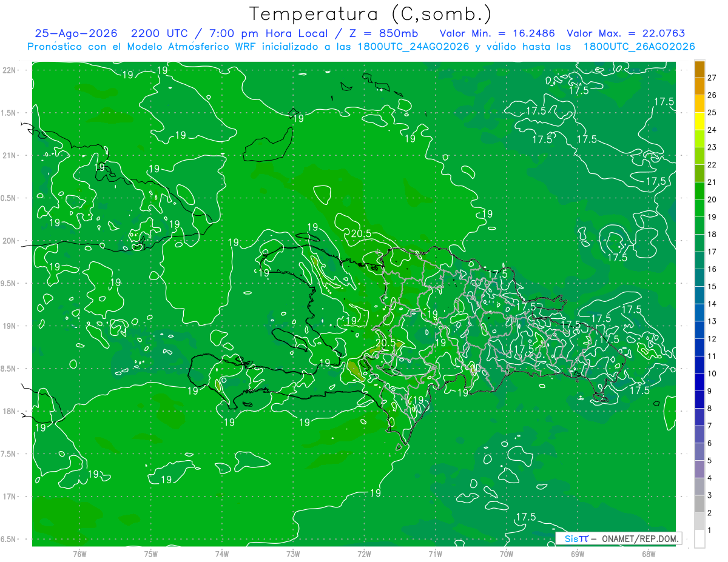This screenshot has width=728, height=562.
Task: Click the '71W' longitude axis label
Action: tap(435, 554)
